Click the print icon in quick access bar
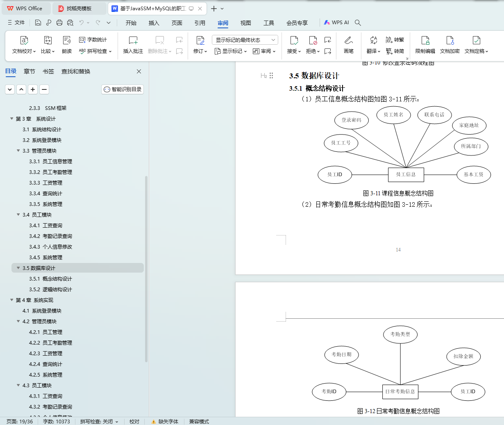Screen dimensions: 504x425 click(x=59, y=23)
